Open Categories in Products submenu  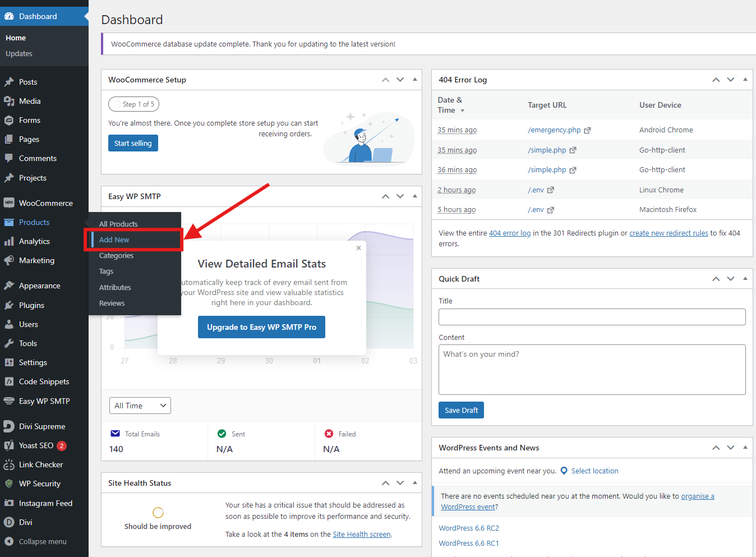click(116, 255)
